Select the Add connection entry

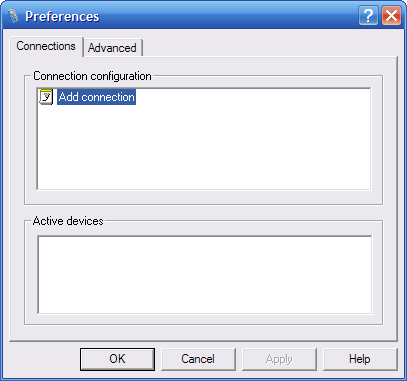(x=97, y=97)
